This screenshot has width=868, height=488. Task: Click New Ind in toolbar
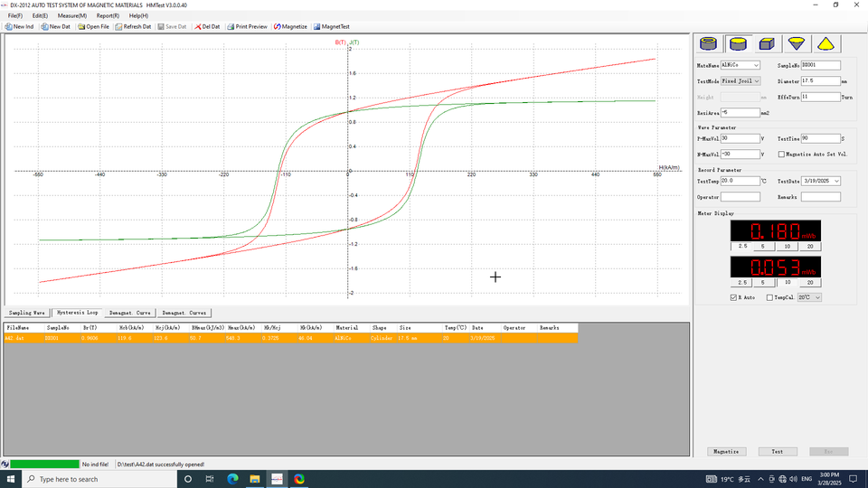19,26
